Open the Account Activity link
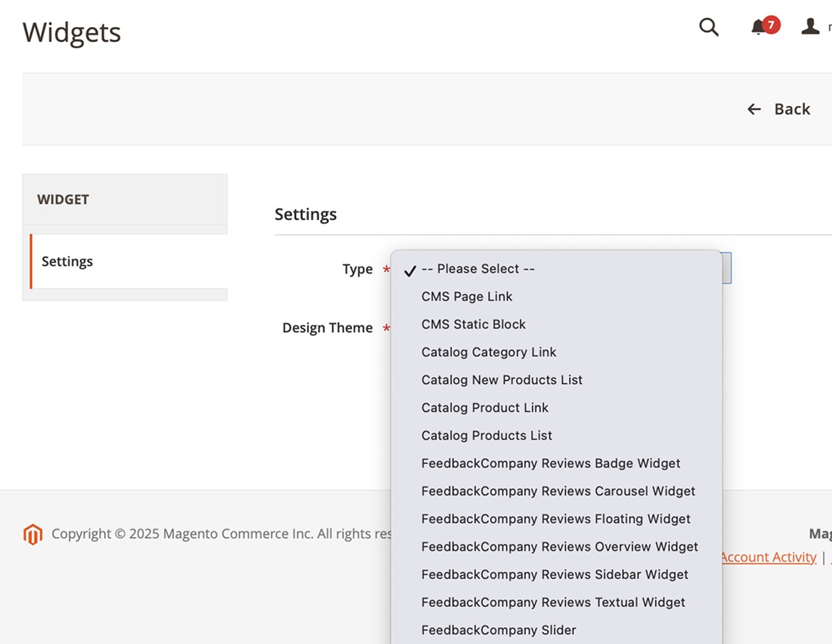 coord(769,557)
